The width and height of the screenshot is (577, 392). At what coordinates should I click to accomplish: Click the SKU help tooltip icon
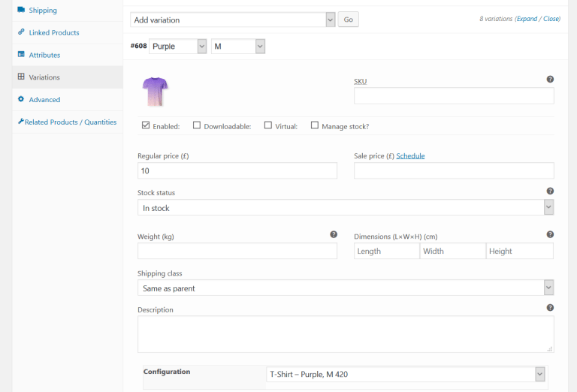[x=550, y=79]
